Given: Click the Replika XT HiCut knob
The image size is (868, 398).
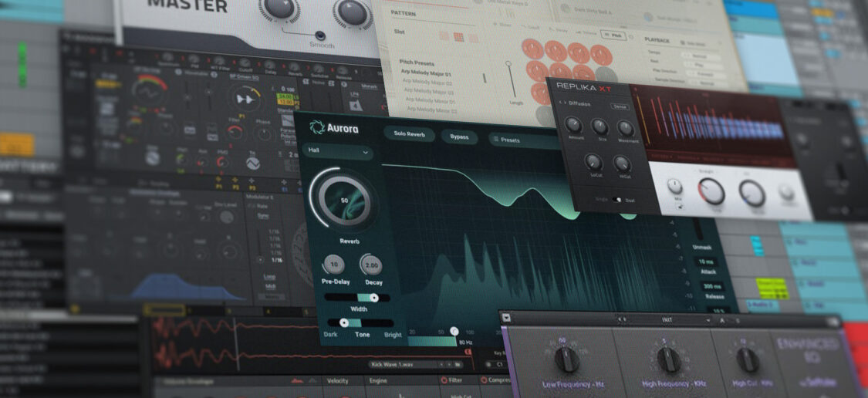Looking at the screenshot, I should [622, 164].
